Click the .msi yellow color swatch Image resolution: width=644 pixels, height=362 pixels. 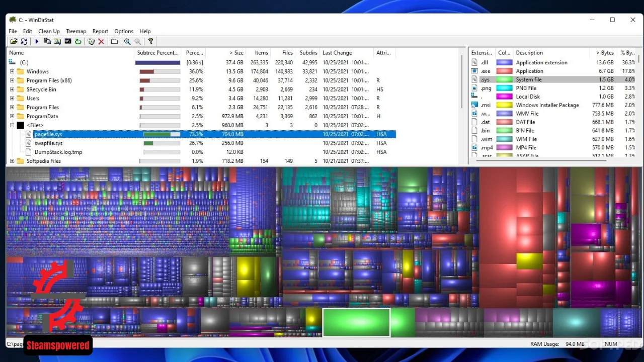(504, 105)
